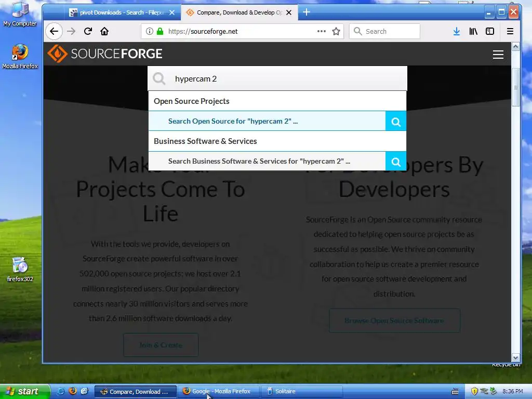Open the SourceForge site hamburger menu
The height and width of the screenshot is (399, 532).
click(x=498, y=55)
